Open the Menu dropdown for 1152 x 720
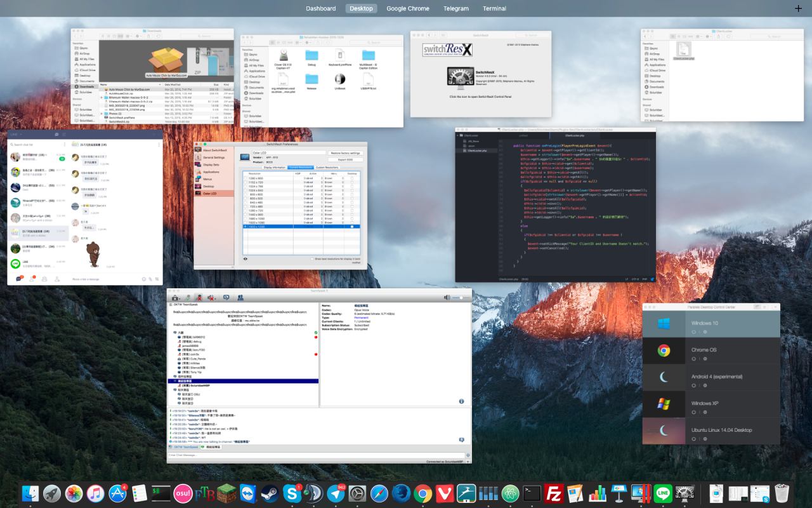Viewport: 812px width, 508px height. [x=334, y=182]
